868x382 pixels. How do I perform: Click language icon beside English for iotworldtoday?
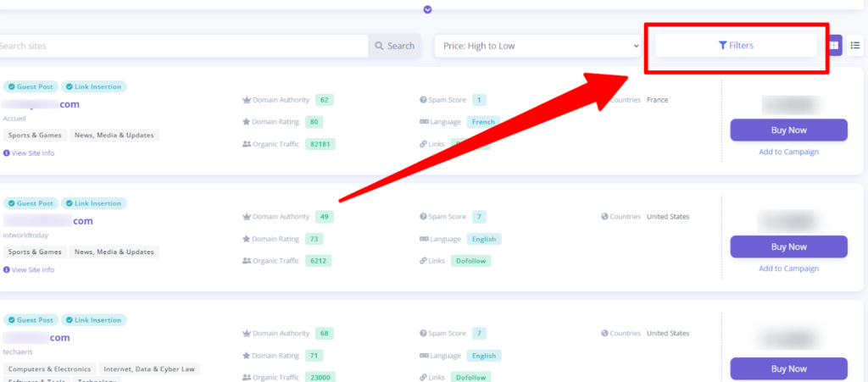tap(424, 239)
